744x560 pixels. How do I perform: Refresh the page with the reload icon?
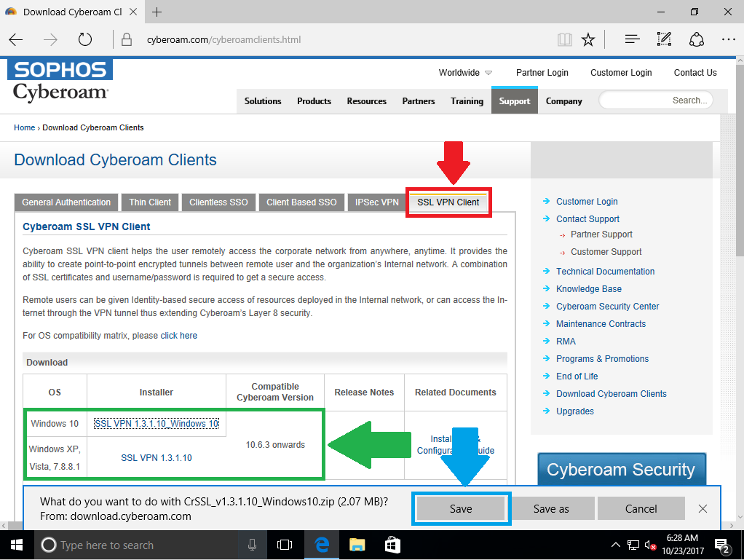click(x=85, y=39)
